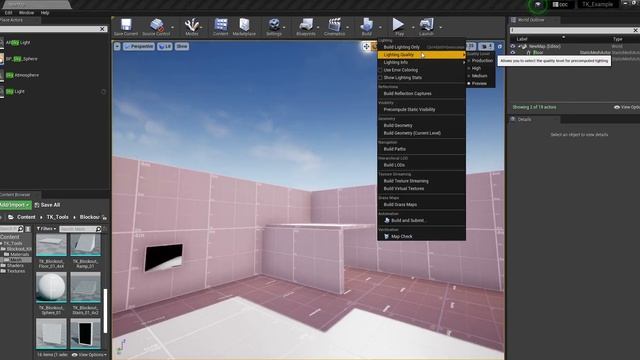Image resolution: width=640 pixels, height=360 pixels.
Task: Click the lock icon beside Blockout breadcrumb
Action: [x=105, y=217]
